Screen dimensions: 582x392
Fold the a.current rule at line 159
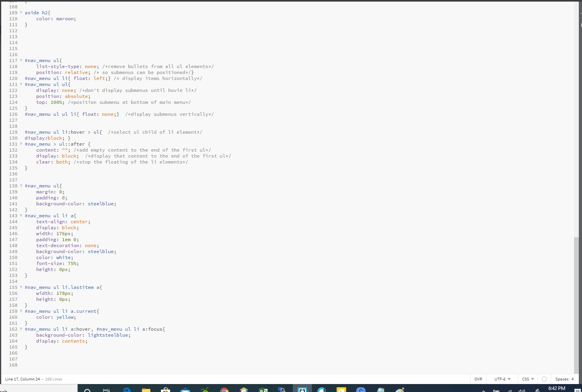point(21,311)
